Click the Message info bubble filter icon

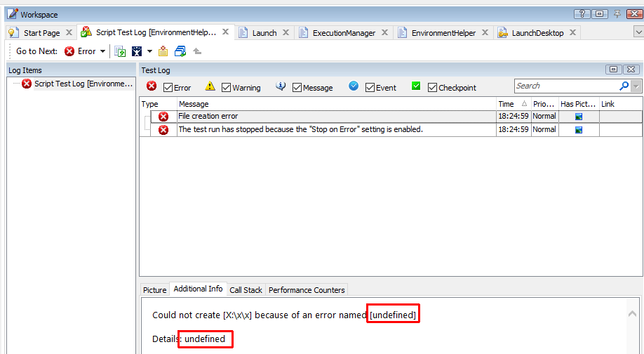coord(281,86)
